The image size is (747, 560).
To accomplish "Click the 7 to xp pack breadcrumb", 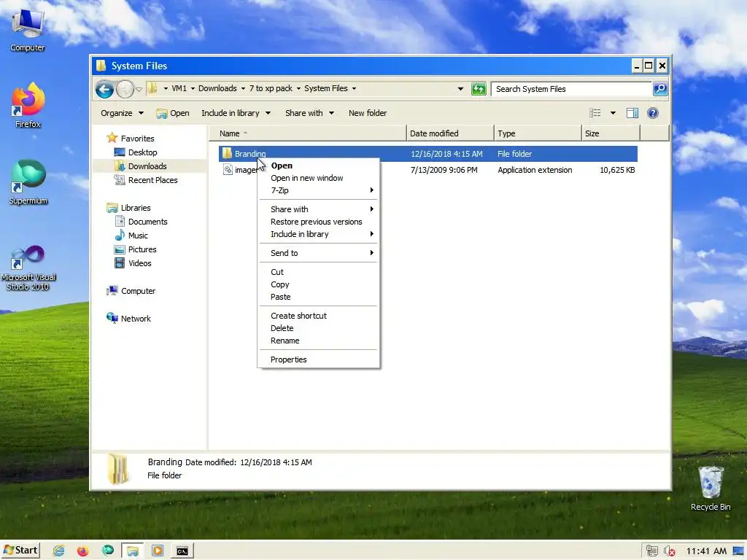I will (x=271, y=88).
